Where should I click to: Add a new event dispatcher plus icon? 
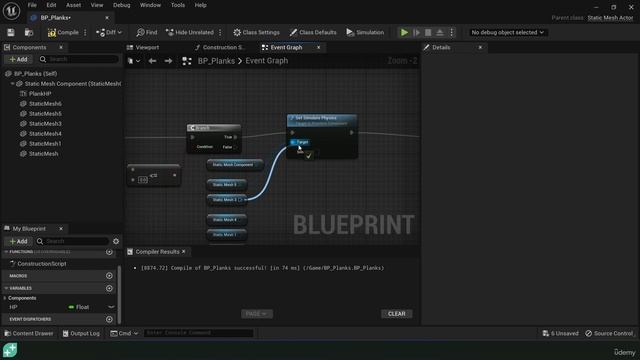coord(109,319)
